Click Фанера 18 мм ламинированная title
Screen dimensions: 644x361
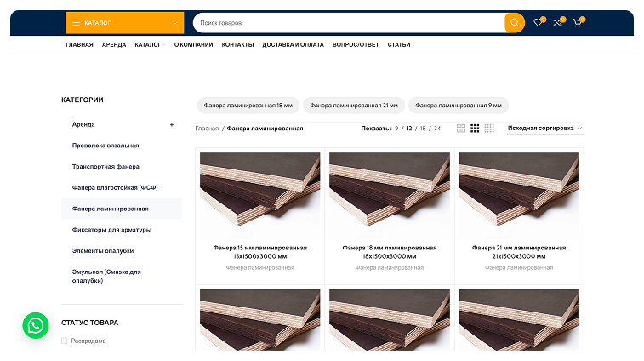390,252
